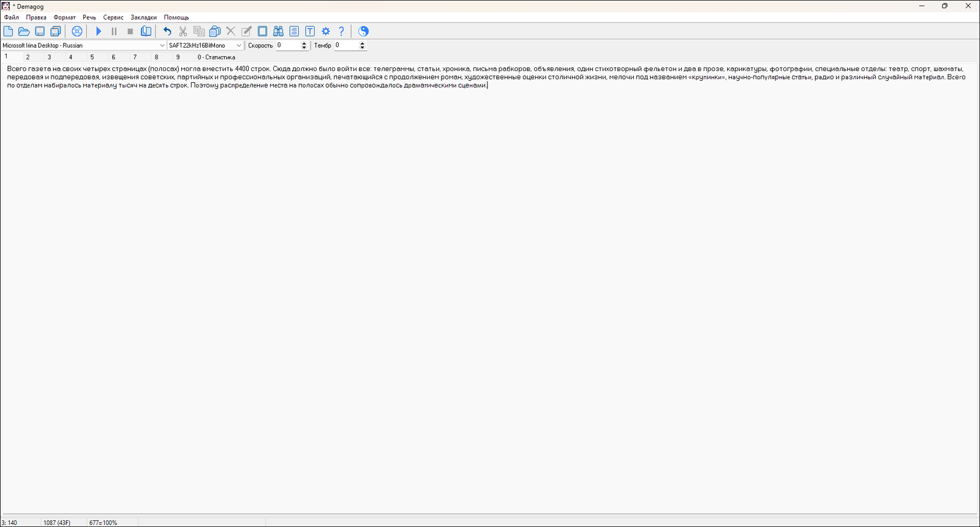The width and height of the screenshot is (980, 527).
Task: Click the lined text page icon
Action: [295, 31]
